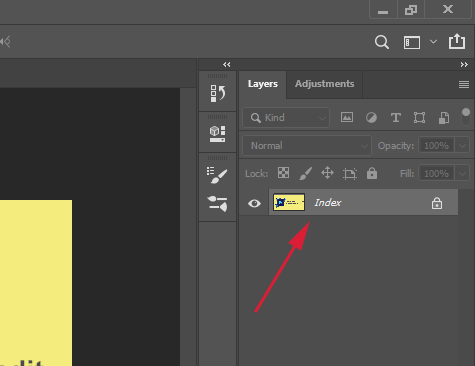Open the Fill slider dropdown arrow
This screenshot has height=366, width=475.
462,174
